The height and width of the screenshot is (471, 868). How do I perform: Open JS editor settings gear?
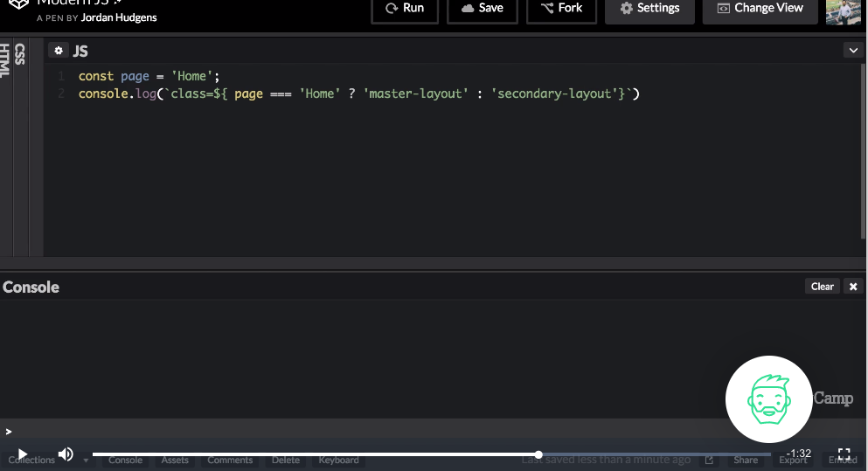coord(59,51)
